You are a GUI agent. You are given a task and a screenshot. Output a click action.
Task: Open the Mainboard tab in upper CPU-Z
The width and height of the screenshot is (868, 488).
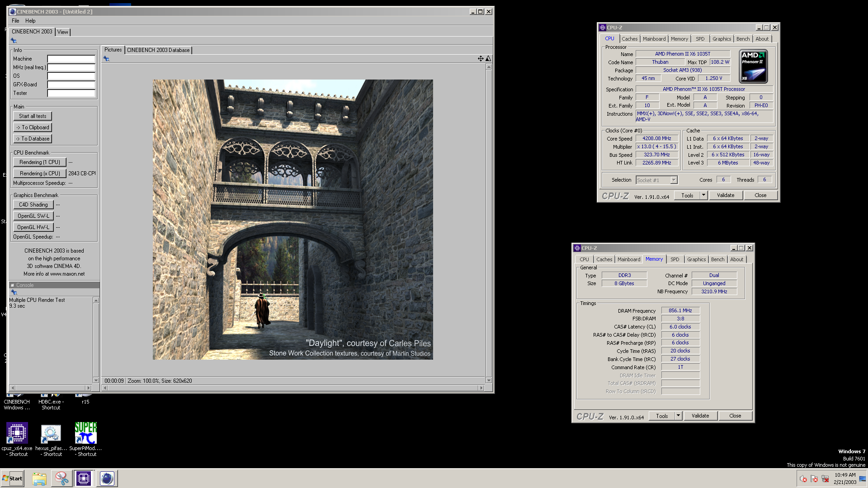point(654,39)
